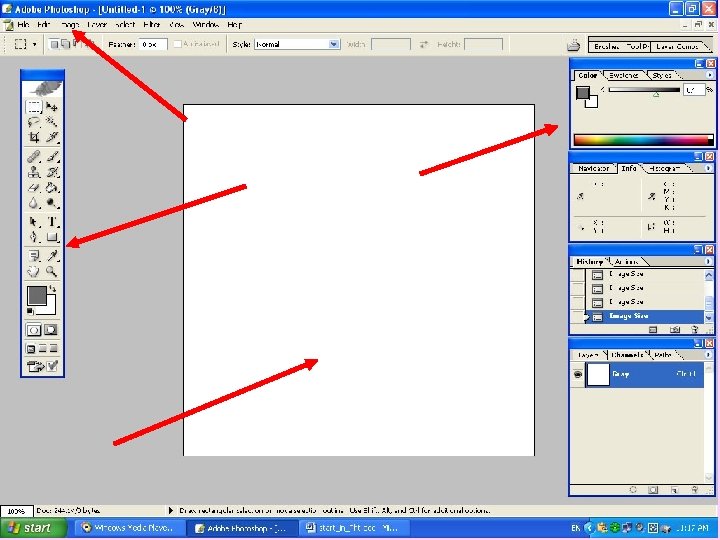Click the delete state trash icon in History
The width and height of the screenshot is (720, 540).
point(694,330)
